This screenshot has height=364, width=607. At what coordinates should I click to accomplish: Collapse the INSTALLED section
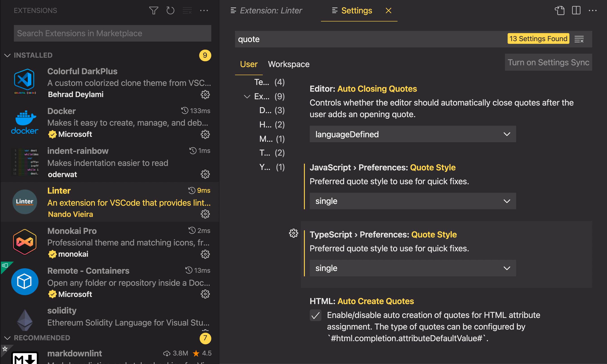coord(7,55)
